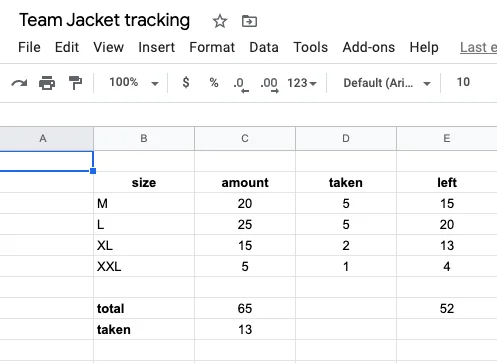Expand the Default (Arial) font dropdown
The image size is (497, 363).
[x=387, y=83]
